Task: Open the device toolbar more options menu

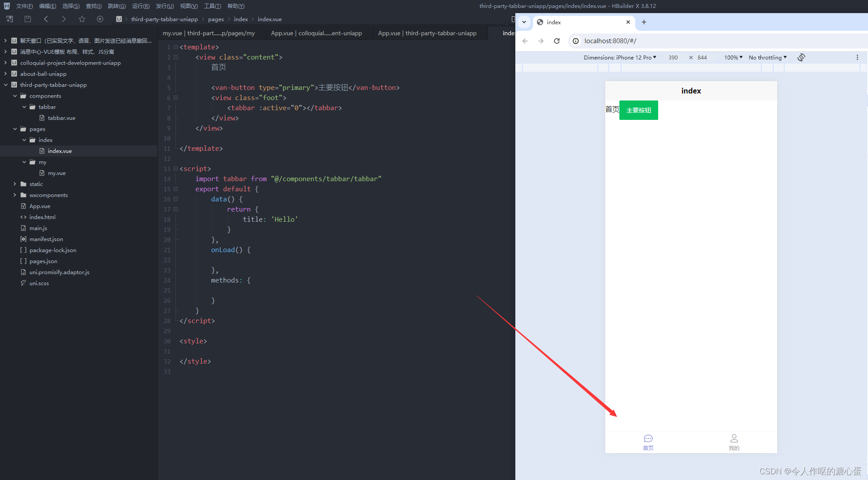Action: click(x=857, y=57)
